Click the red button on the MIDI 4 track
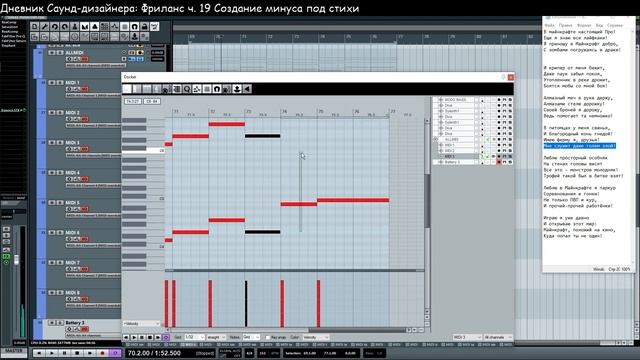This screenshot has height=360, width=640. pyautogui.click(x=84, y=179)
